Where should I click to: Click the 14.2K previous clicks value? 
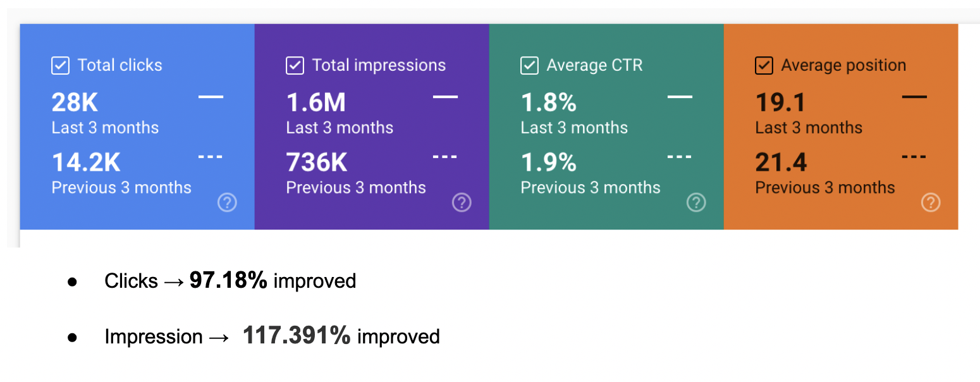point(85,163)
